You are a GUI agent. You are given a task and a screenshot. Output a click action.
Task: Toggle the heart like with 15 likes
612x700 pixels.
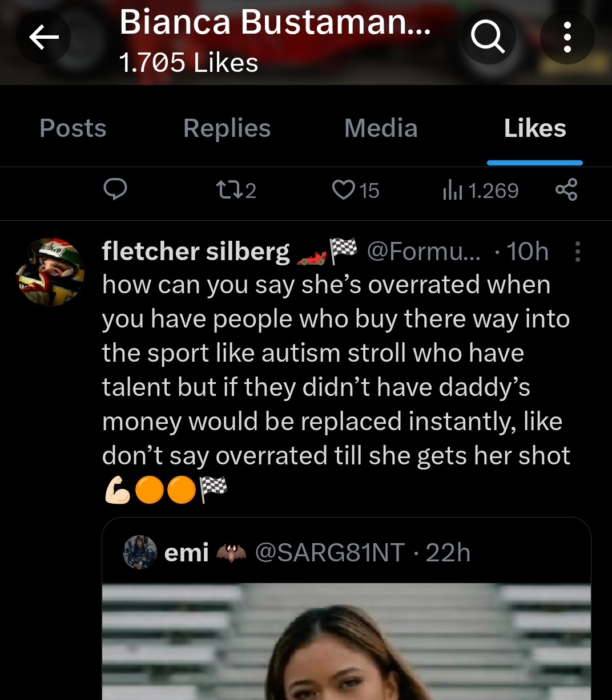click(355, 190)
